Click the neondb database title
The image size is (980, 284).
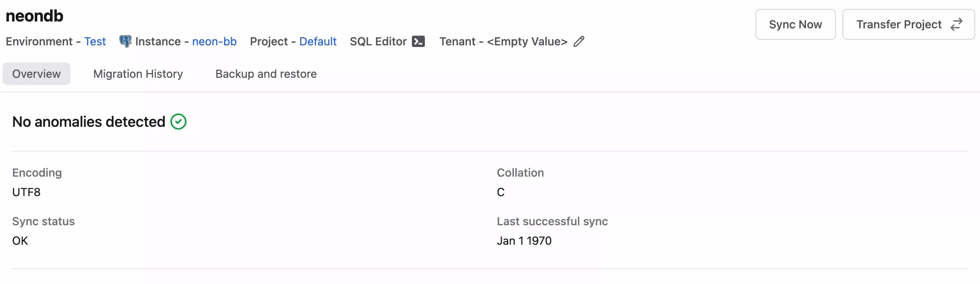[x=34, y=16]
